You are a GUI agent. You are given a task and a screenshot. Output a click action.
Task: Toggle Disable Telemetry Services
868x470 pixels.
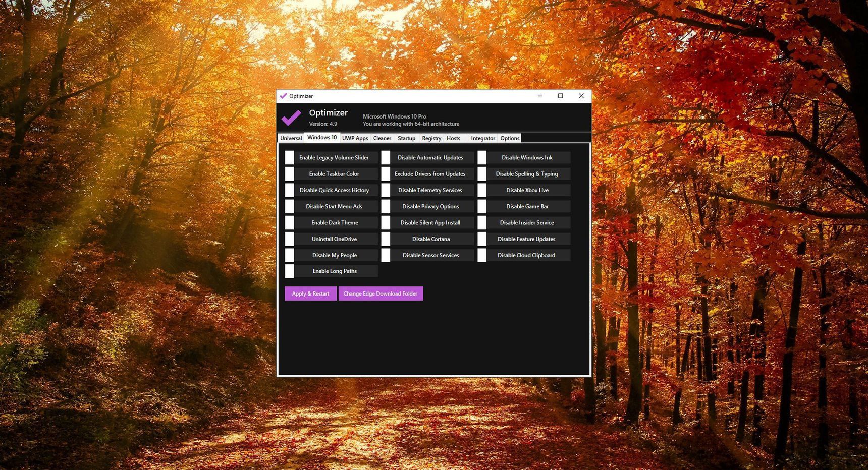(x=427, y=190)
